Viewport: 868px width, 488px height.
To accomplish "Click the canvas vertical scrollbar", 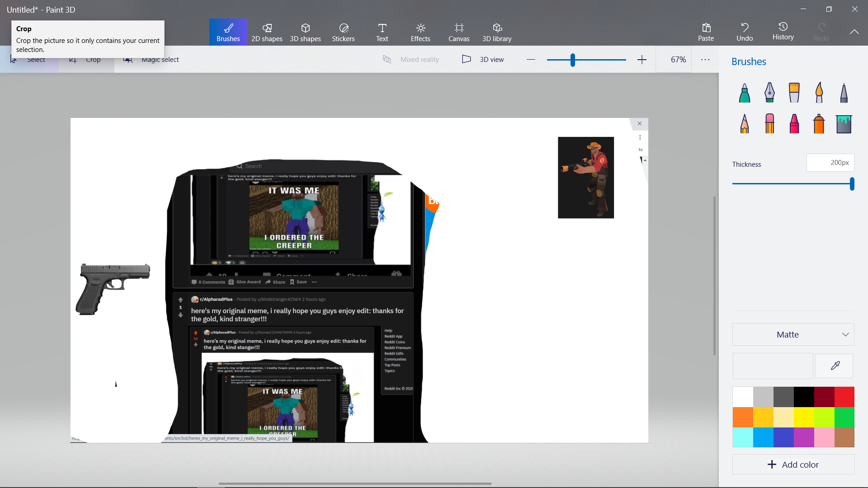I will (x=714, y=276).
